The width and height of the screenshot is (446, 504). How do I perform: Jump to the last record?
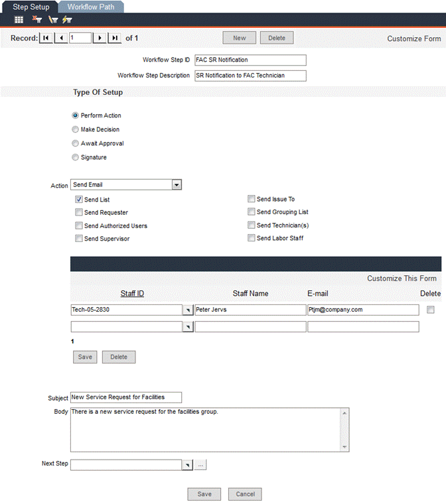point(115,38)
